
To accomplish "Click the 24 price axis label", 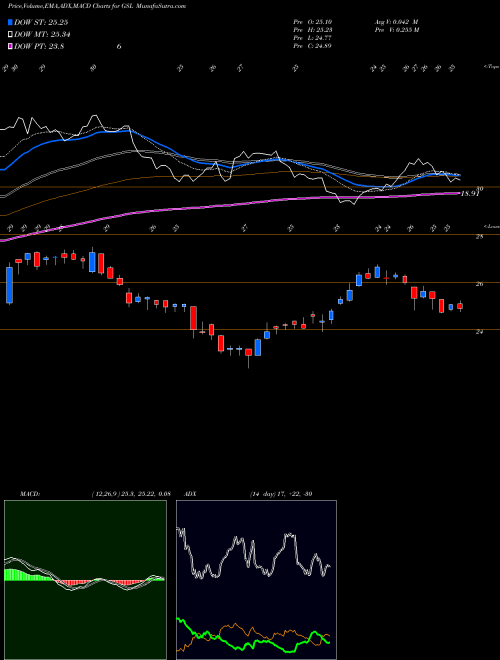I will pos(479,332).
